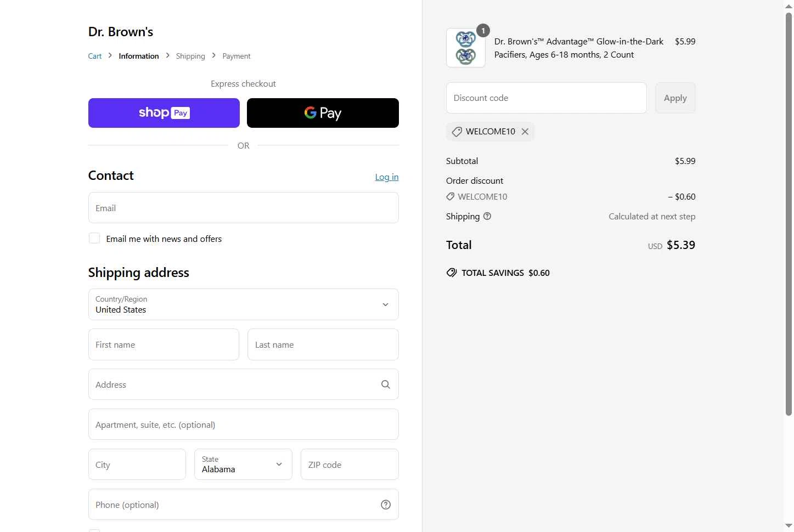Focus the City input field
Screen dimensions: 794x532
pos(137,465)
